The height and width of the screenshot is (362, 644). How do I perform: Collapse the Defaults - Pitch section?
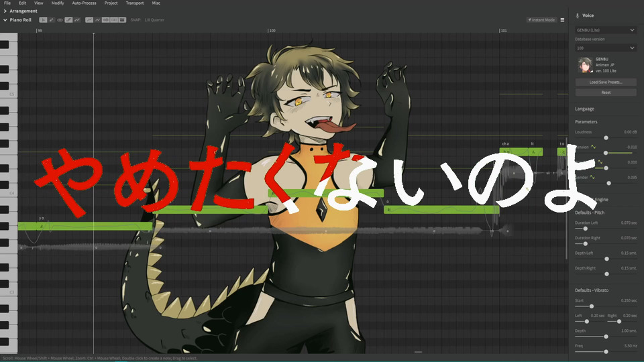tap(590, 213)
